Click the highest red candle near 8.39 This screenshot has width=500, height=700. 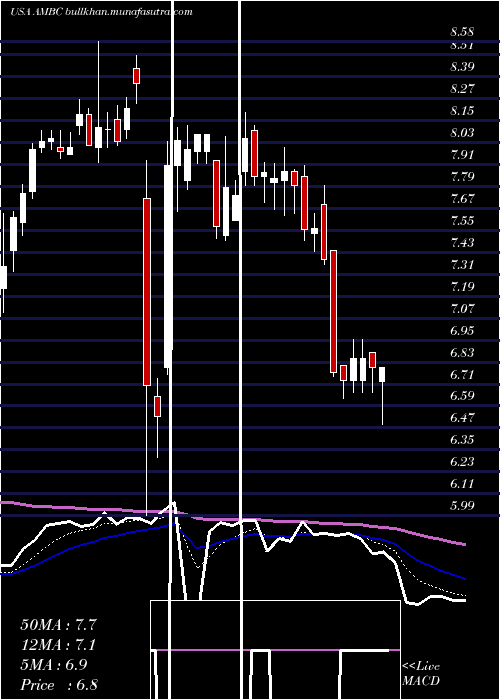(137, 76)
